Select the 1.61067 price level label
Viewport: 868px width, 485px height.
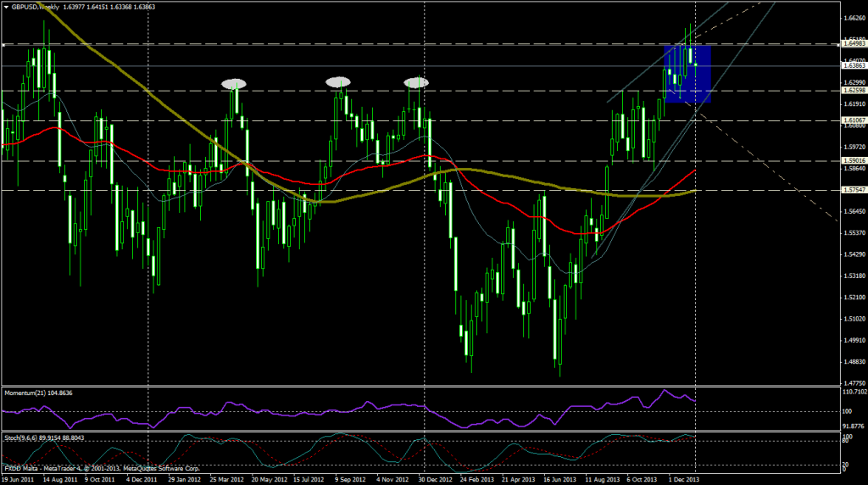(x=852, y=120)
